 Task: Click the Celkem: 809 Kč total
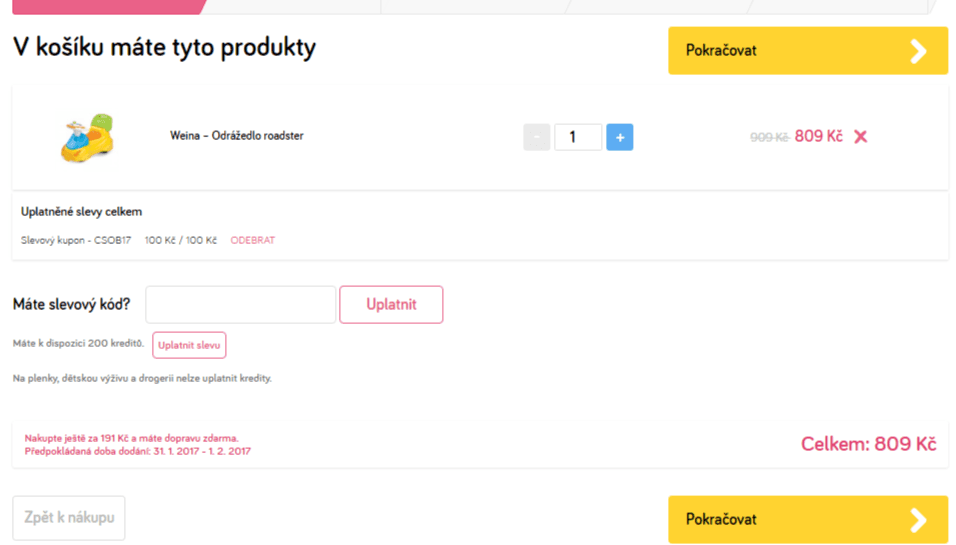click(868, 444)
